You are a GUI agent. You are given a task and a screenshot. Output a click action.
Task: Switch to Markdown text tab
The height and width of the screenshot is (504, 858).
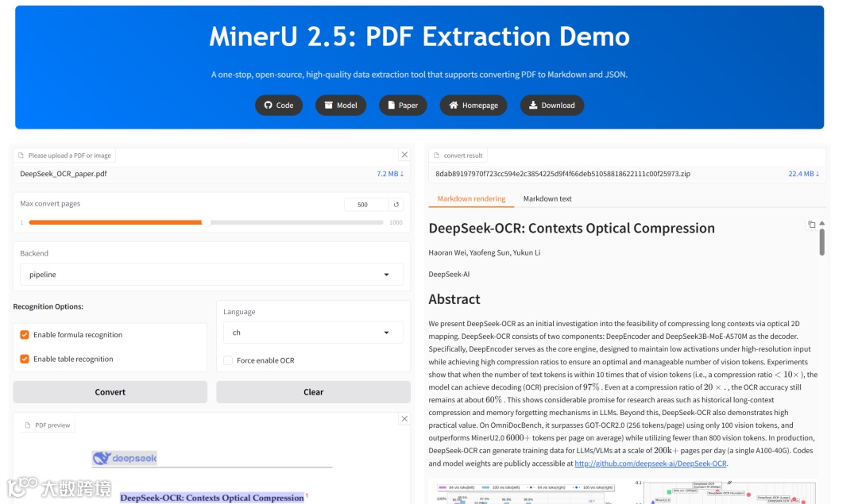547,198
